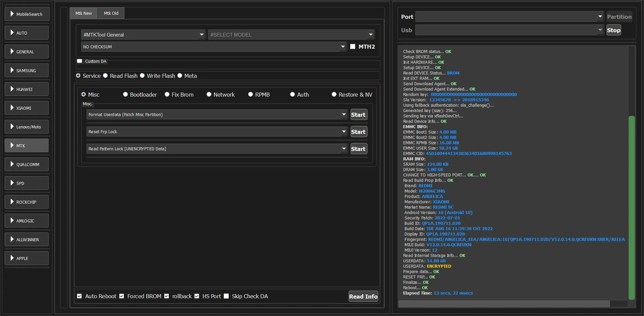Click the EMMC CID value in log
Image resolution: width=644 pixels, height=316 pixels.
[469, 154]
